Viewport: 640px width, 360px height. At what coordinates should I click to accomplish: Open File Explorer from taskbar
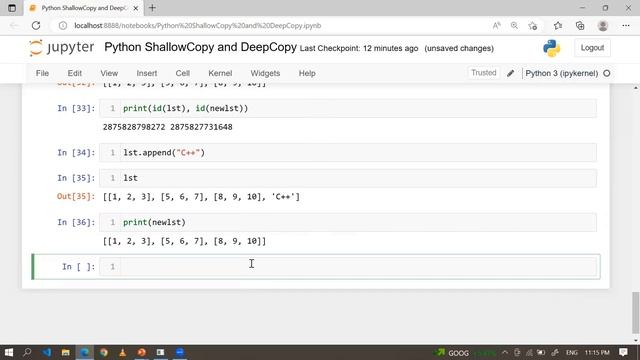[65, 352]
